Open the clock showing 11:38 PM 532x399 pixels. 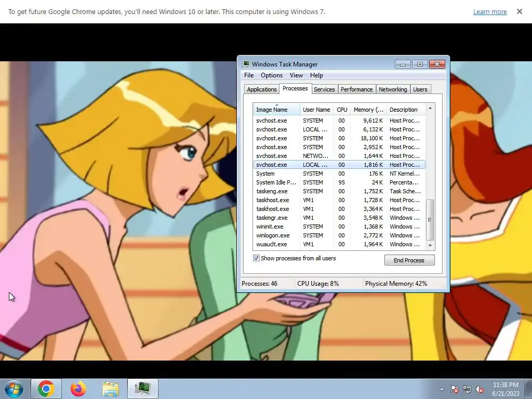[506, 389]
